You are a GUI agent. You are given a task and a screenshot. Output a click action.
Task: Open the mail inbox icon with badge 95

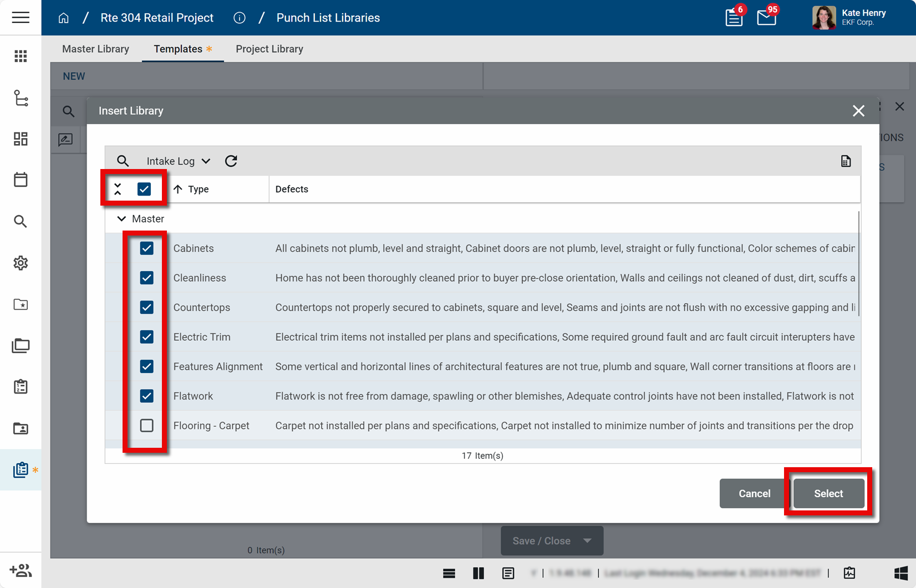coord(766,18)
